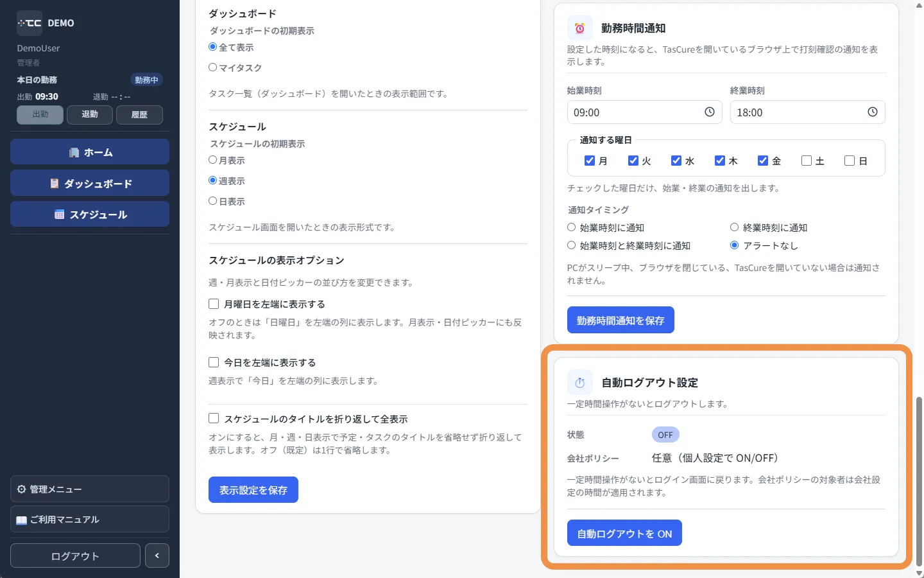Select the 全て表示 dashboard radio option

(213, 47)
